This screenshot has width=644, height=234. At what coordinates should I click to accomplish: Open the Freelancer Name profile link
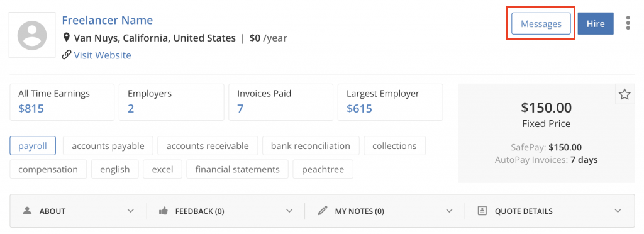(107, 20)
